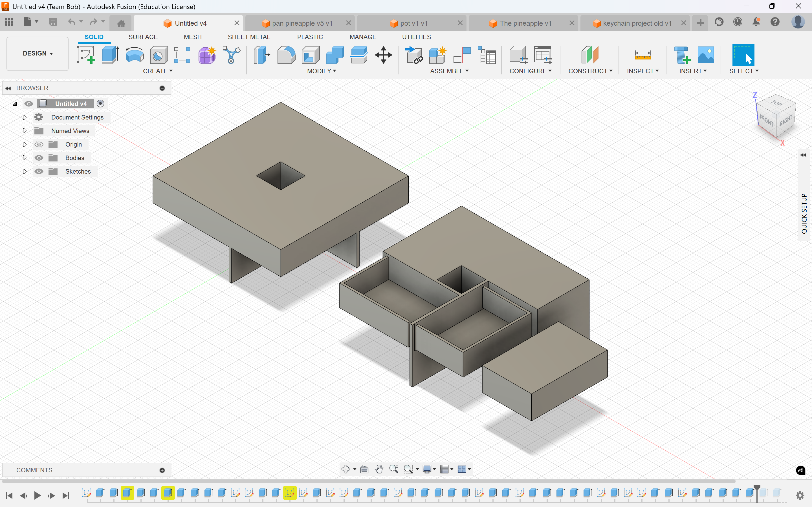The height and width of the screenshot is (507, 812).
Task: Open the Notifications bell
Action: click(756, 22)
